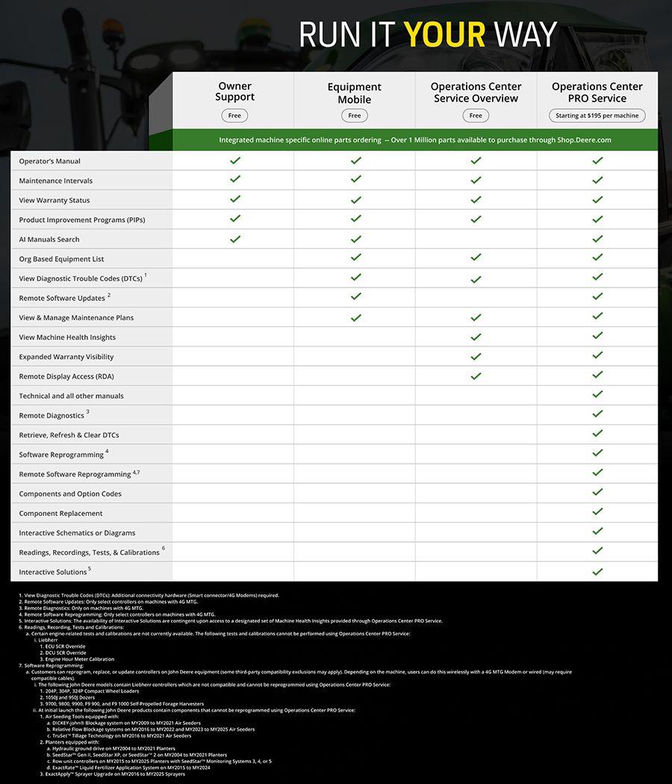Click PRO Service checkmark for Components and Option Codes
Image resolution: width=672 pixels, height=784 pixels.
pos(597,492)
